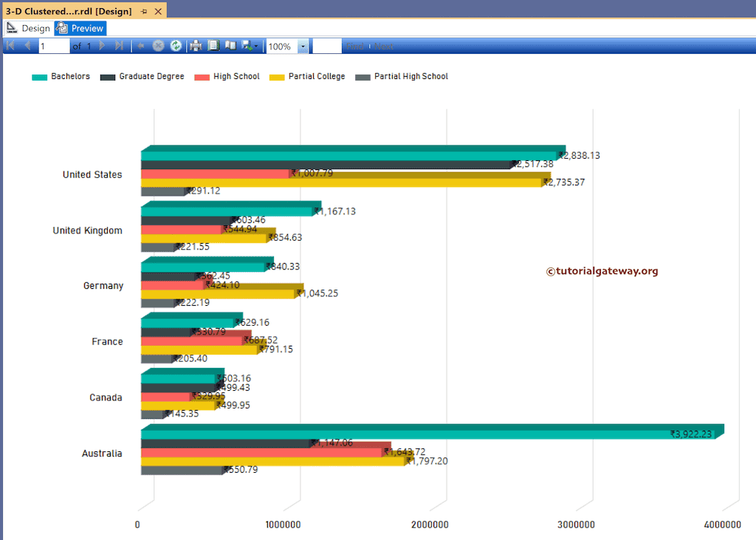Click the Next search link
Screen dimensions: 756x540
(x=383, y=45)
